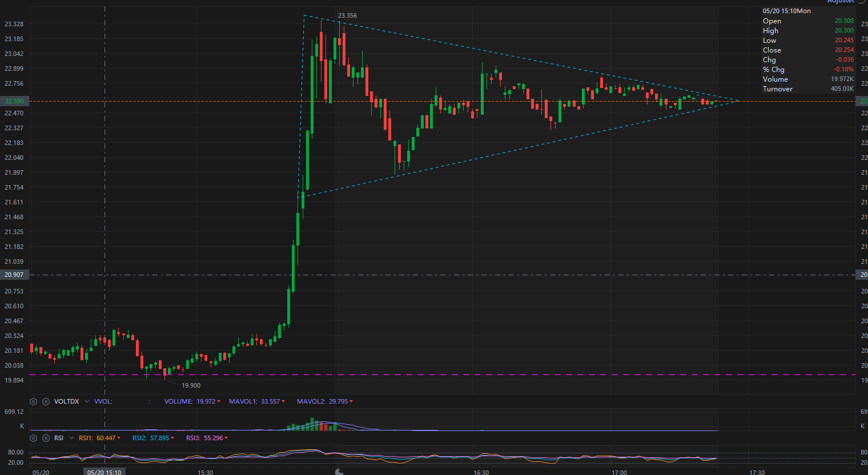Click the Turnover value 405.03K
The width and height of the screenshot is (868, 475).
click(x=842, y=88)
